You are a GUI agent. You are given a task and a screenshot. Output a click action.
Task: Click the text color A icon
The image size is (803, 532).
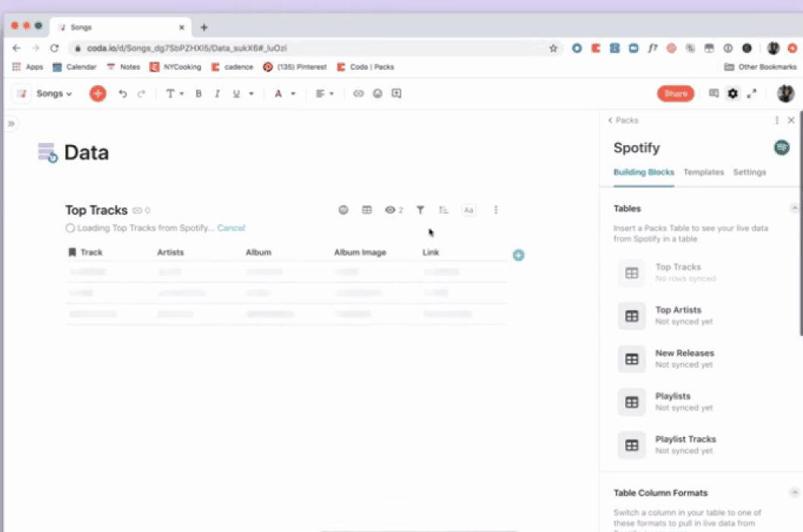278,93
